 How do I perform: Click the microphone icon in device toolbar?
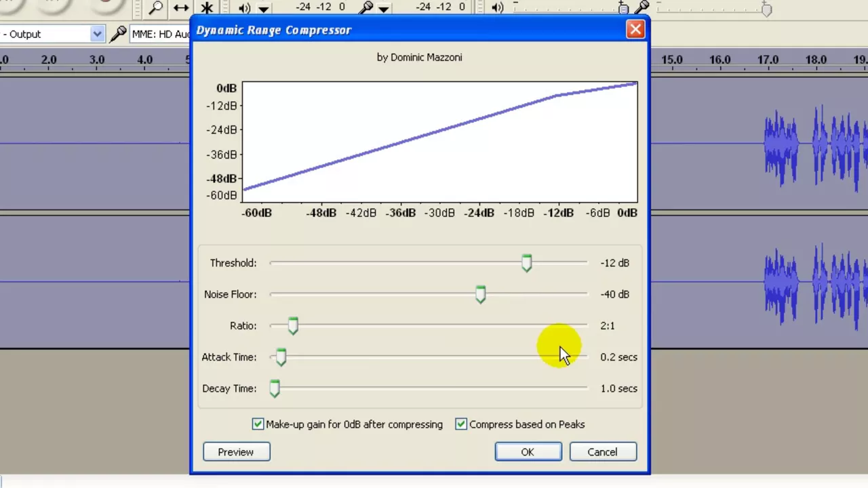118,34
